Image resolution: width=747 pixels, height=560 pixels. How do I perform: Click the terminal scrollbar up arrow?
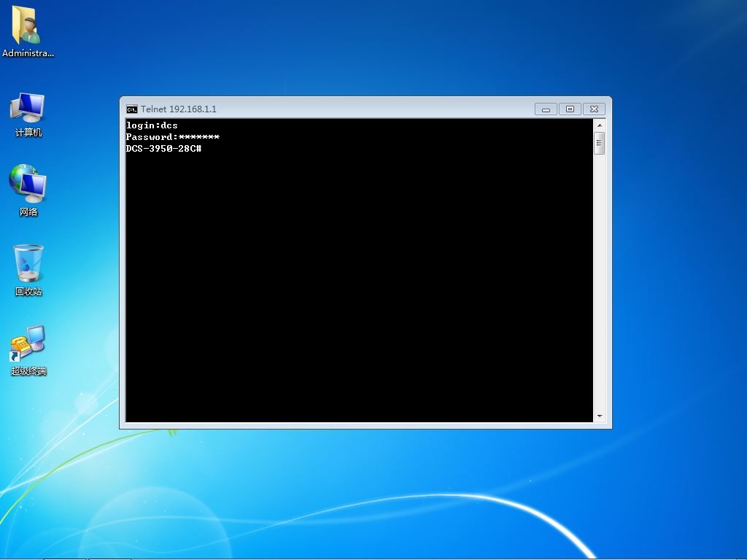tap(600, 125)
